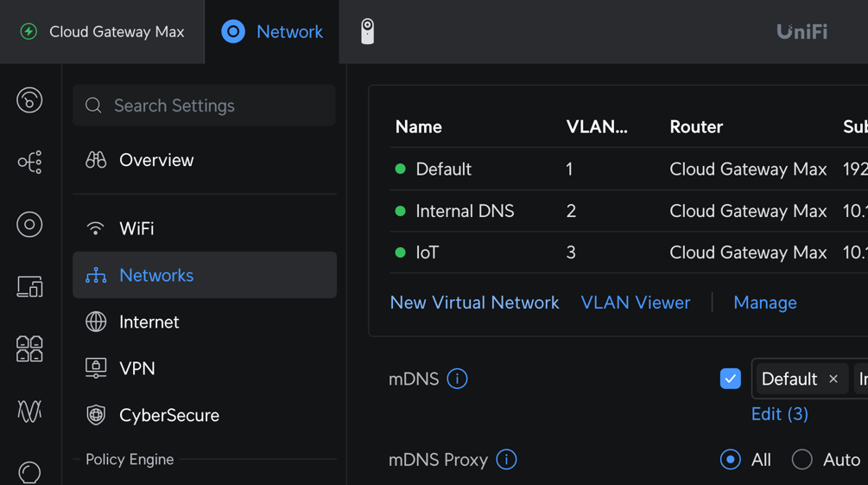Open the Protect camera app icon
Screen dimensions: 868x485
(x=367, y=31)
